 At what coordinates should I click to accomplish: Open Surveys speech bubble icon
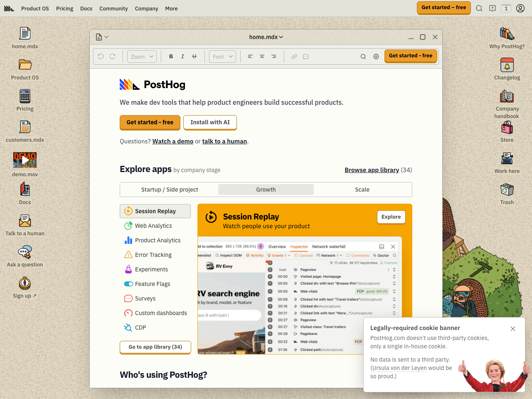click(x=128, y=298)
